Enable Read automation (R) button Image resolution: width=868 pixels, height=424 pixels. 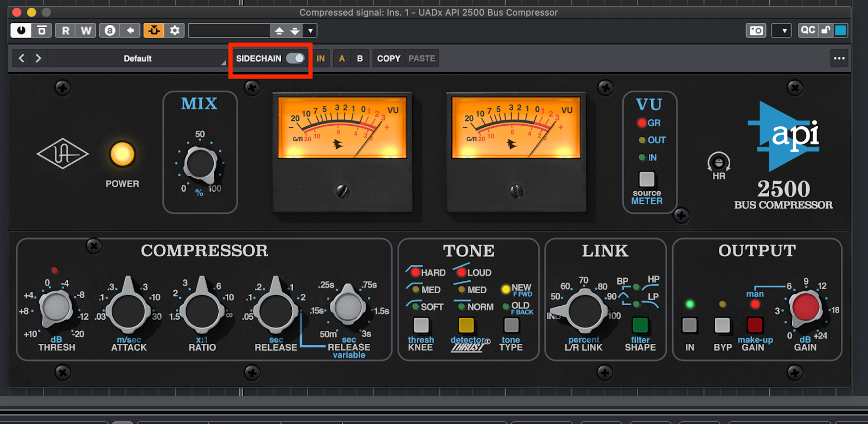[65, 30]
